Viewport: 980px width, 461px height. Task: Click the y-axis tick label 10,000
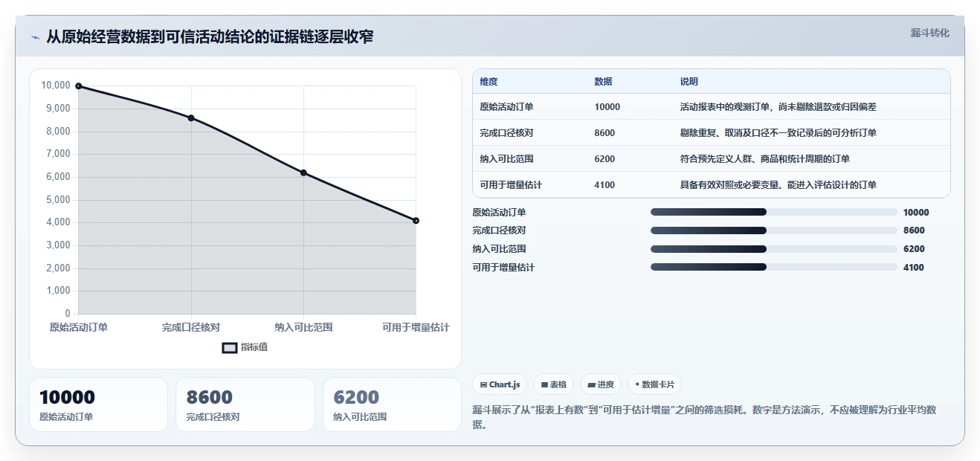56,86
